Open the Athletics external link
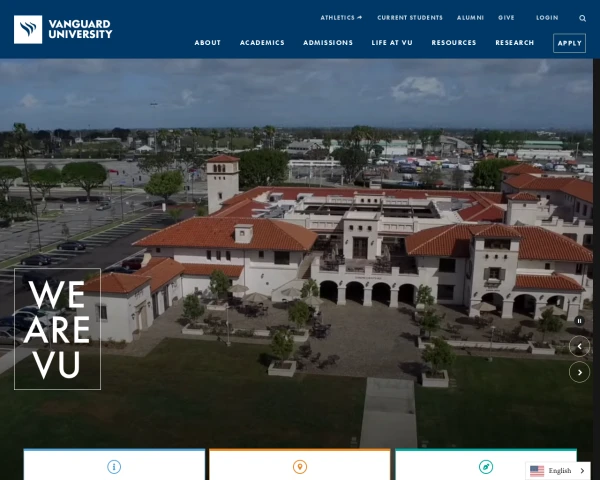Viewport: 600px width, 480px height. [x=341, y=18]
